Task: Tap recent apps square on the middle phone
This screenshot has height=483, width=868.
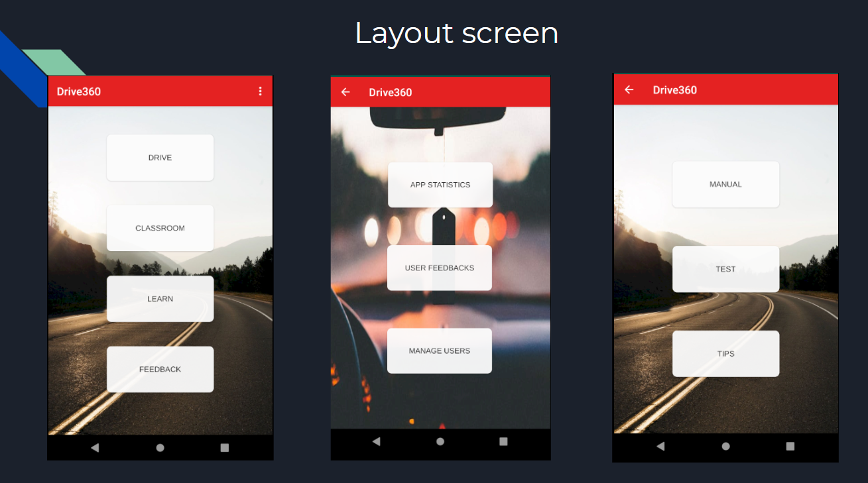Action: pos(503,441)
